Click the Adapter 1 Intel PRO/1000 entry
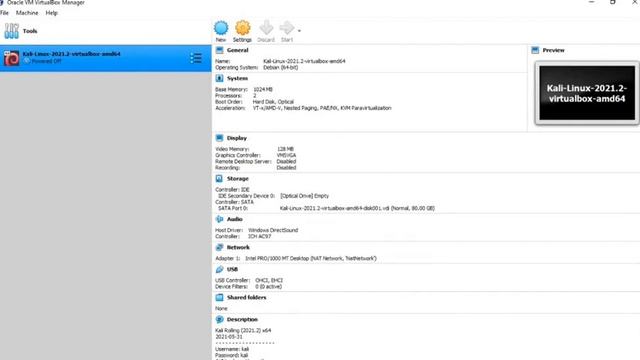Viewport: 640px width, 360px height. (x=311, y=258)
